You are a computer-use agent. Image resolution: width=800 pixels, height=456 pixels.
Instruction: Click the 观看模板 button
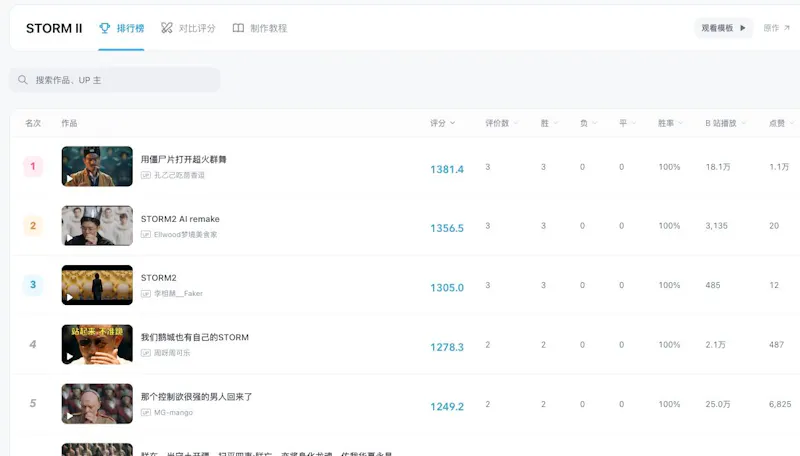click(x=723, y=28)
